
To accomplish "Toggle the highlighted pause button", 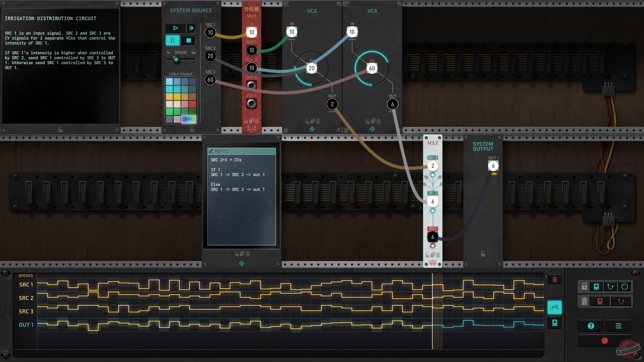I will [x=173, y=41].
